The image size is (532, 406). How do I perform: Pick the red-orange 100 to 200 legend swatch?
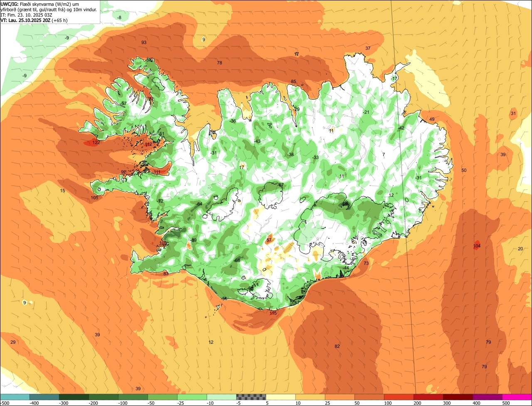pos(399,397)
